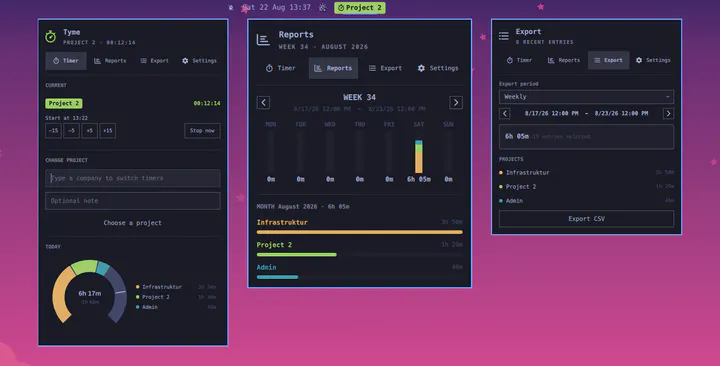Click the Reports panel chart logo icon
The image size is (720, 366).
point(263,40)
